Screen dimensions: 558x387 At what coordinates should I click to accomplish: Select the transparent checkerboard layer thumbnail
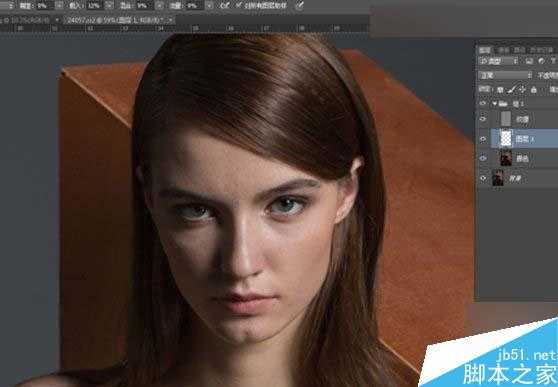(506, 138)
